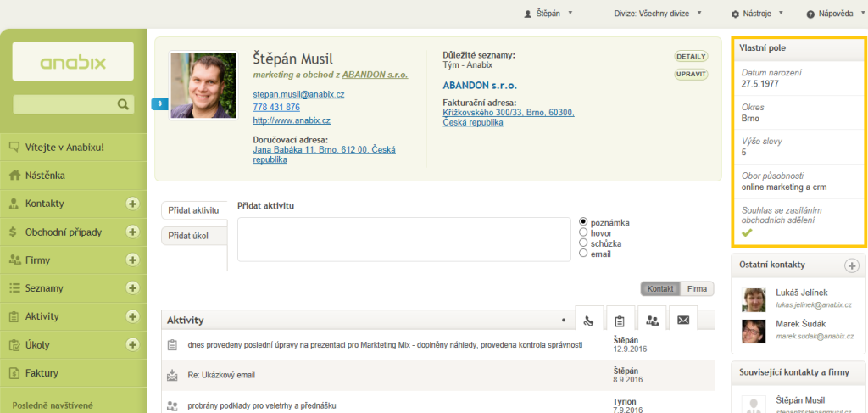This screenshot has height=413, width=868.
Task: Filter activities by meeting people icon
Action: pyautogui.click(x=651, y=321)
